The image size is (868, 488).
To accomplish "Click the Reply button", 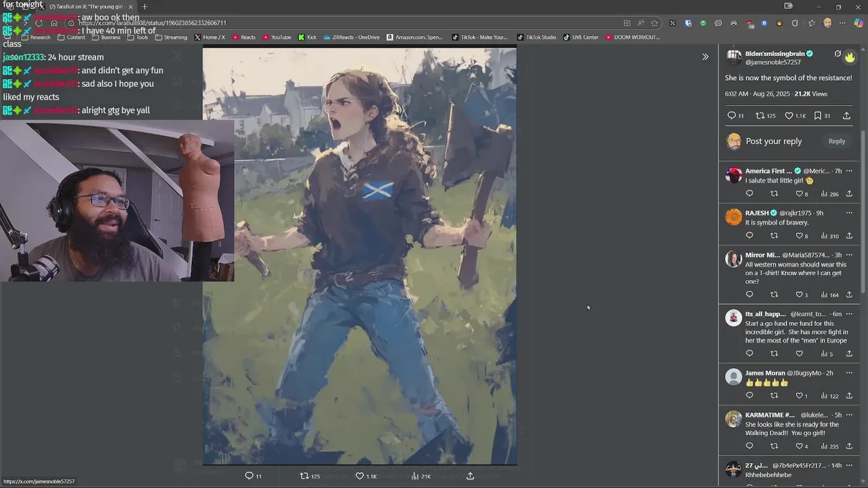I will click(x=837, y=141).
